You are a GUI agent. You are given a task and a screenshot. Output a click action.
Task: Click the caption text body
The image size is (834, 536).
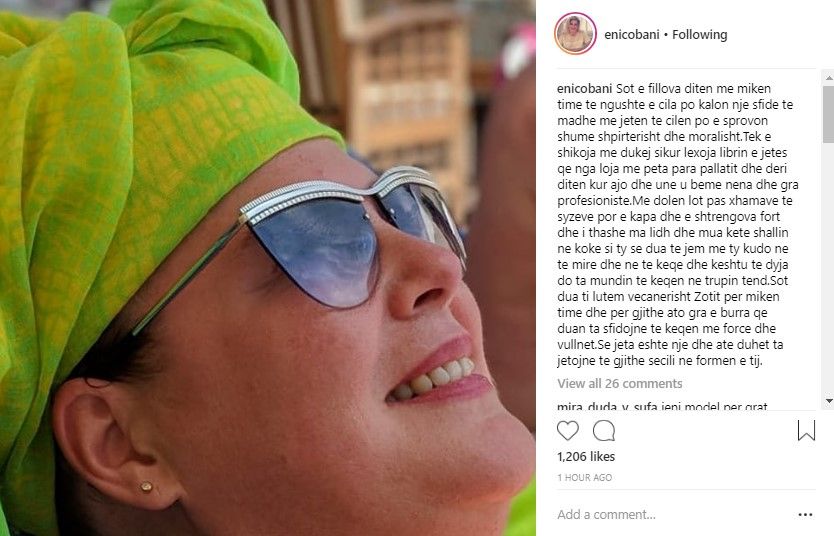tap(677, 224)
